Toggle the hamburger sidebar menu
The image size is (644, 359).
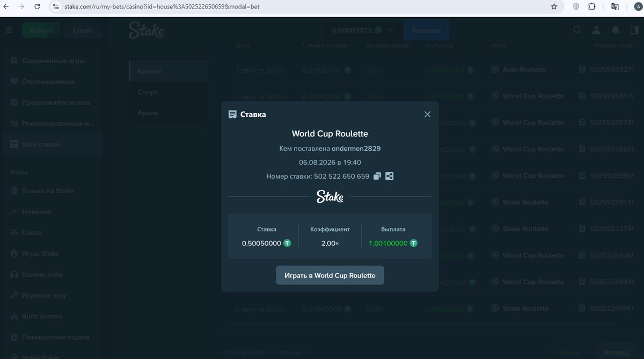[x=9, y=30]
